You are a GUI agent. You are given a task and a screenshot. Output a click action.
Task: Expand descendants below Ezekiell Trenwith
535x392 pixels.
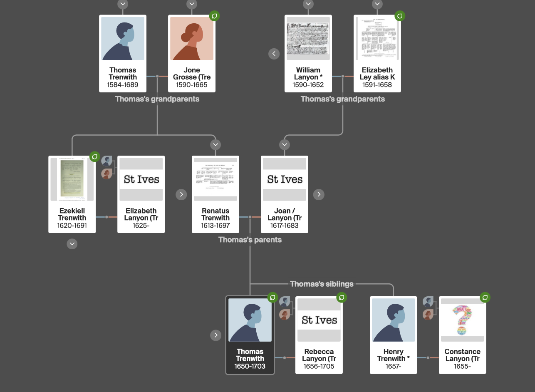[x=72, y=244]
